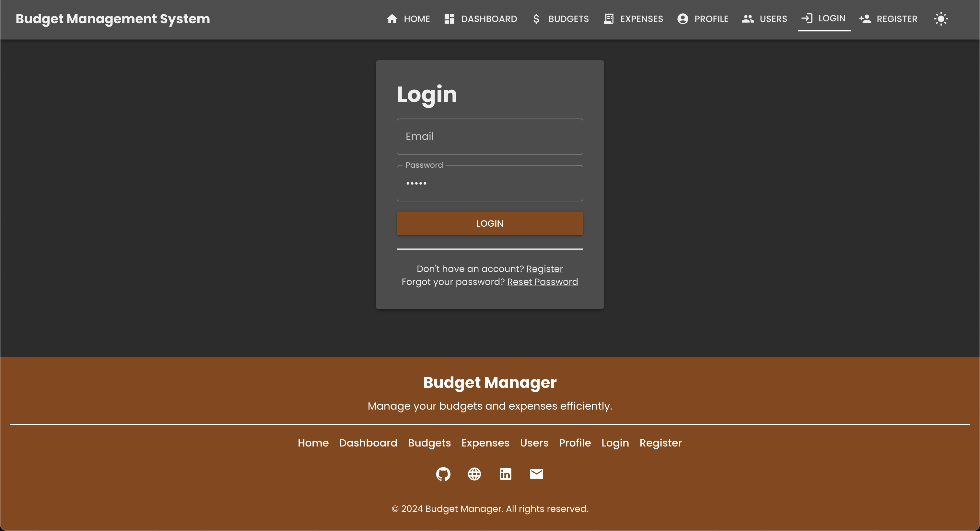This screenshot has width=980, height=531.
Task: Open the Register footer link
Action: (x=660, y=443)
